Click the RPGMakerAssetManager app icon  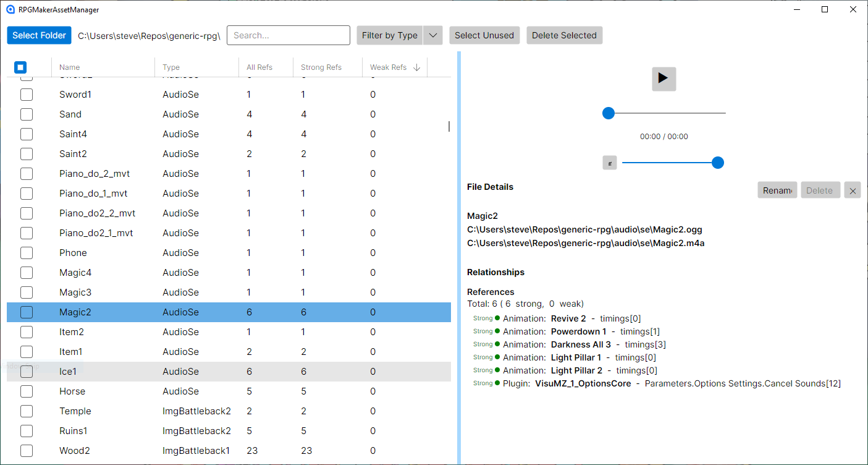tap(10, 9)
